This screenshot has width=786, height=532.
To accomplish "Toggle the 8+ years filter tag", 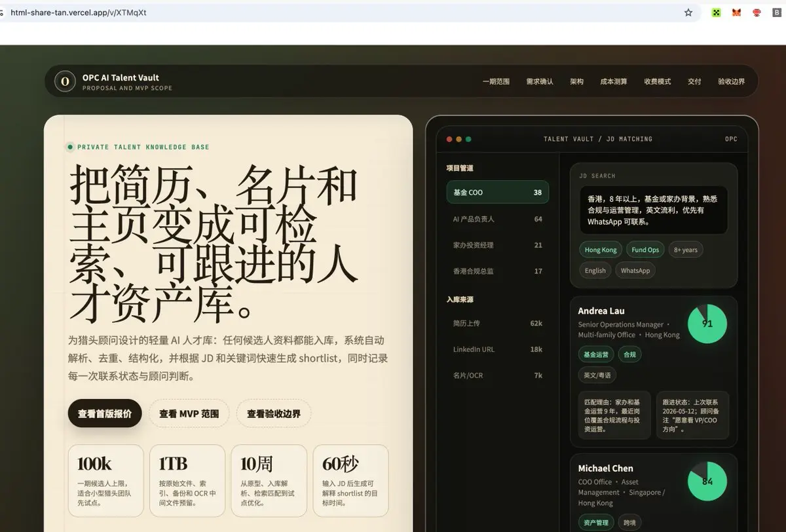I will 686,250.
